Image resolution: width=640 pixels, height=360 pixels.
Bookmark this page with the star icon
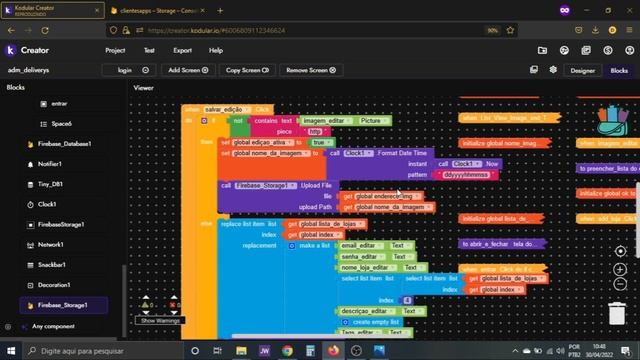tap(510, 30)
